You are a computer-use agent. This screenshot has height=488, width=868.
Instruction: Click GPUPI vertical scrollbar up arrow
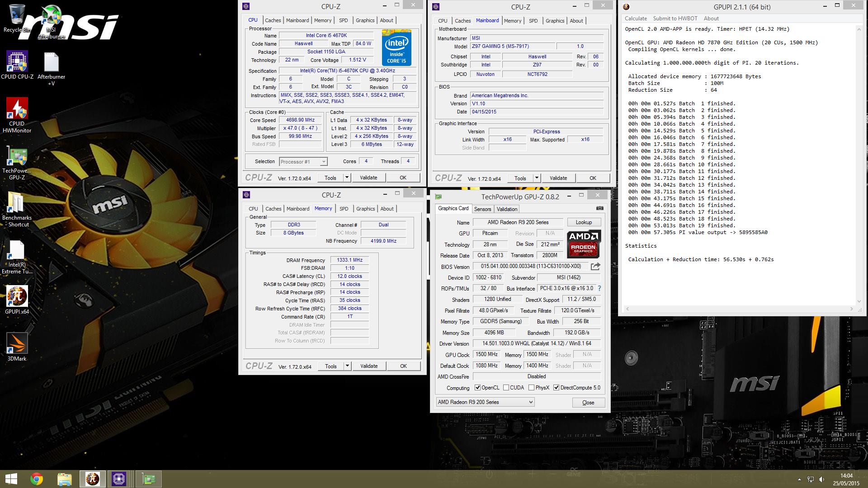coord(859,29)
